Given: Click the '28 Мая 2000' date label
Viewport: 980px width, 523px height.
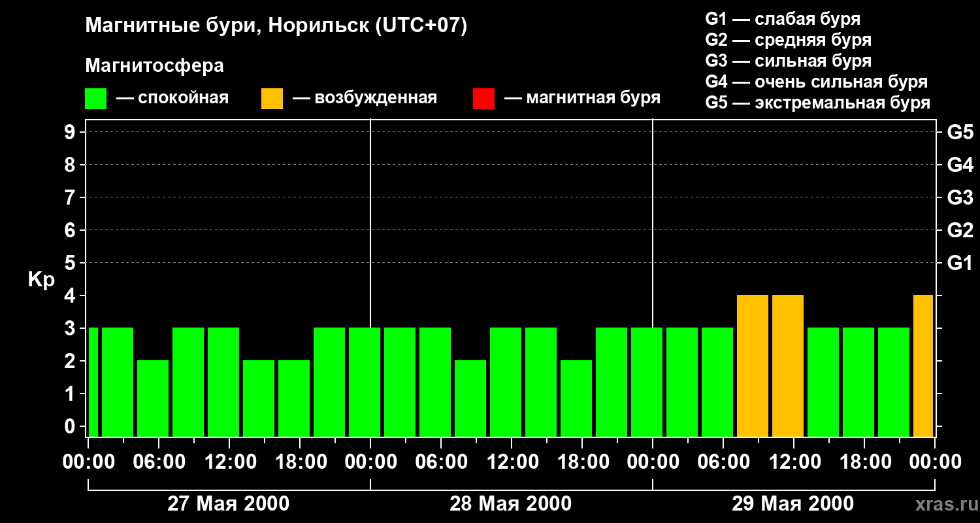Looking at the screenshot, I should pos(510,504).
